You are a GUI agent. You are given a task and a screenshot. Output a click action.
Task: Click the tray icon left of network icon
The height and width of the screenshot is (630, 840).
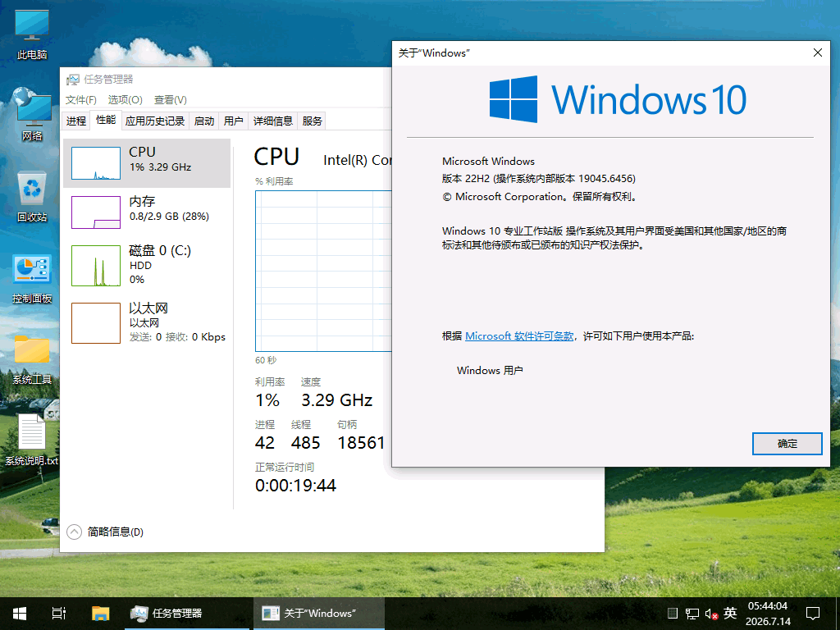pyautogui.click(x=673, y=614)
